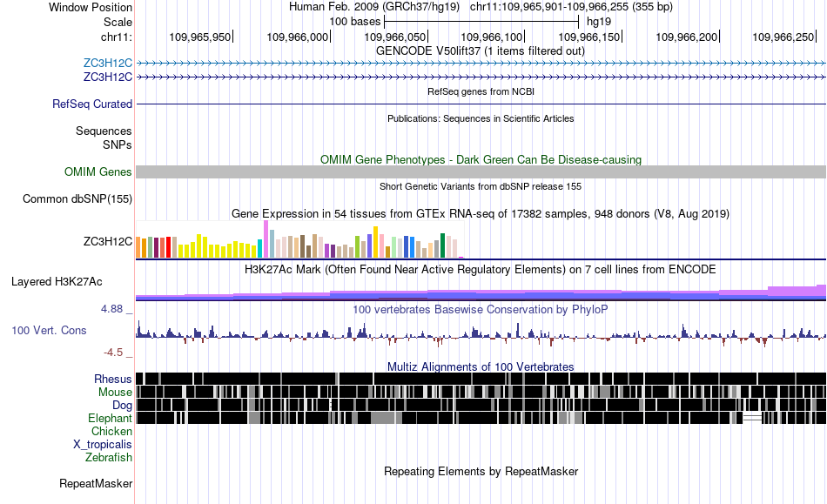Image resolution: width=827 pixels, height=504 pixels.
Task: Click the dark blue ZC3H12C transcript label
Action: pos(108,77)
